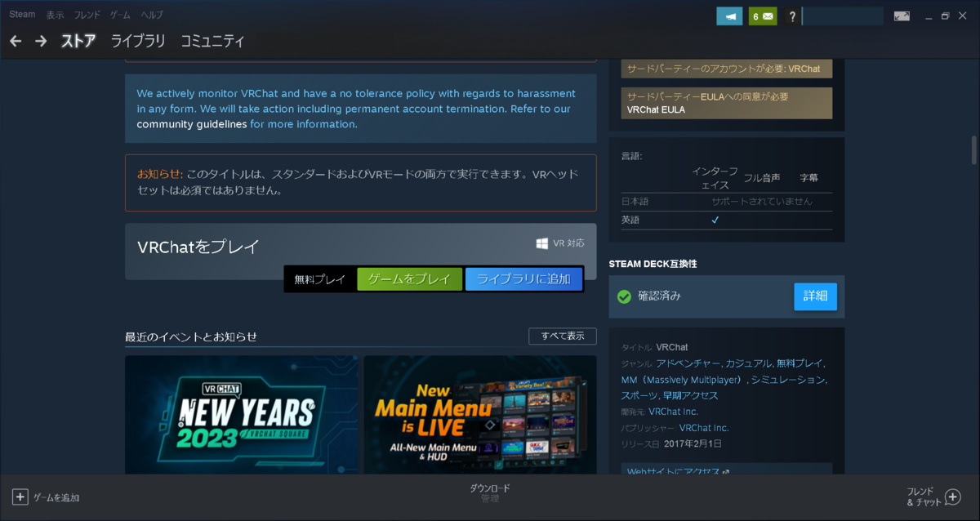The image size is (980, 521).
Task: Click the green verified checkmark icon
Action: point(625,296)
